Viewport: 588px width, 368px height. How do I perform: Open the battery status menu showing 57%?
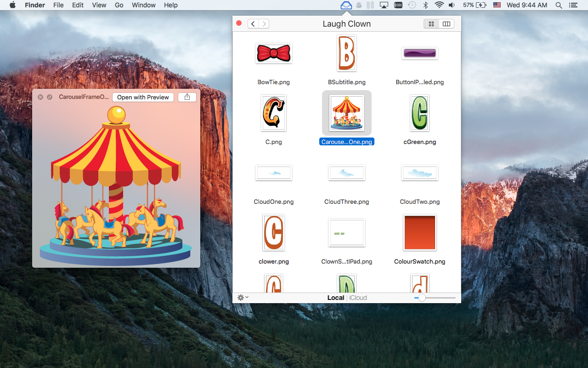tap(475, 5)
